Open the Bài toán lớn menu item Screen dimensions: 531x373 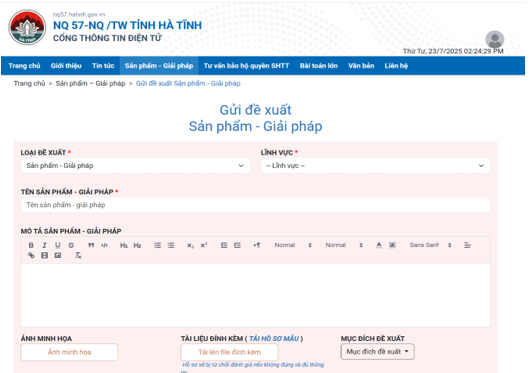[x=319, y=66]
